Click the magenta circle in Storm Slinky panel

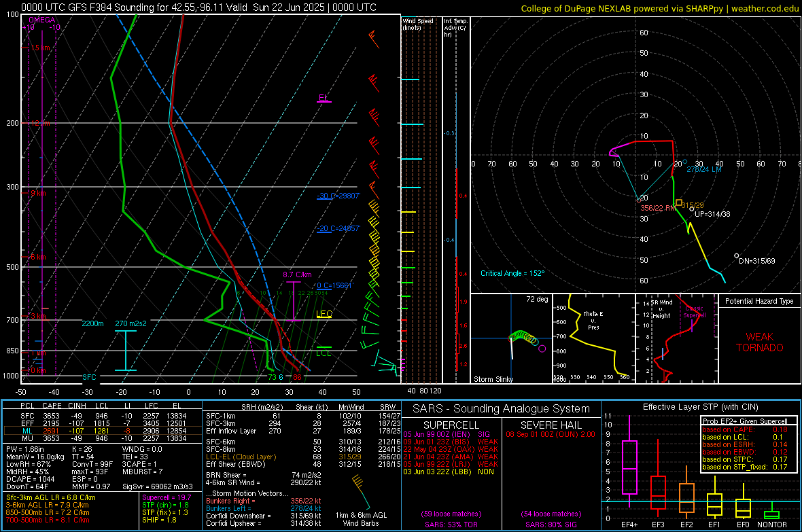click(542, 349)
